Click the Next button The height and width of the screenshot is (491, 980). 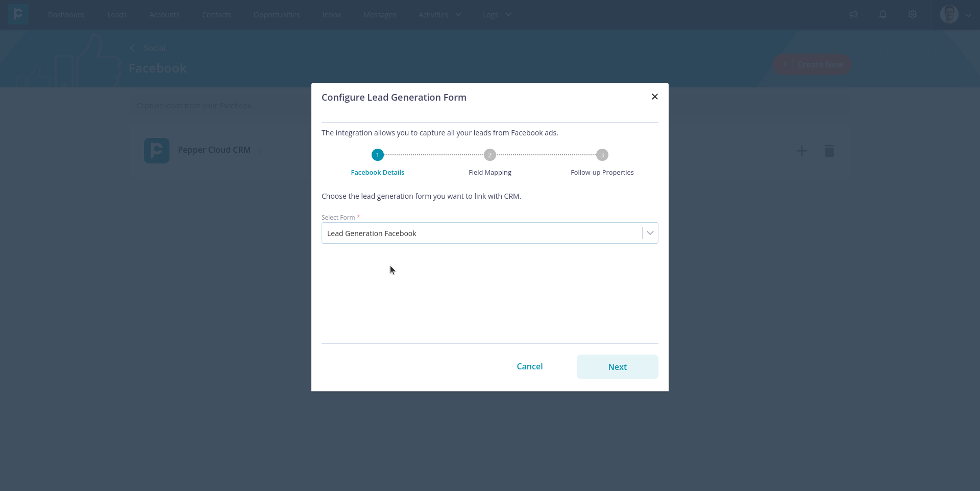(617, 367)
